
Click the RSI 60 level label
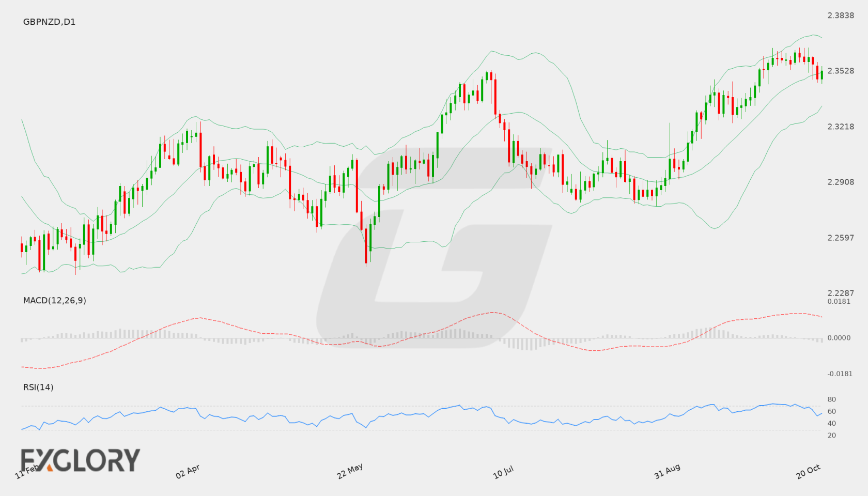(832, 411)
